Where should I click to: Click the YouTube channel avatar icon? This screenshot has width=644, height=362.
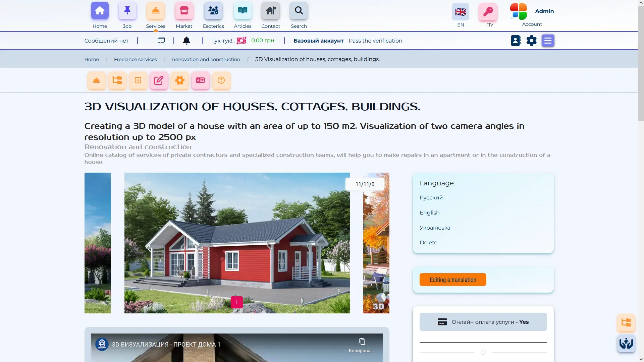tap(102, 344)
